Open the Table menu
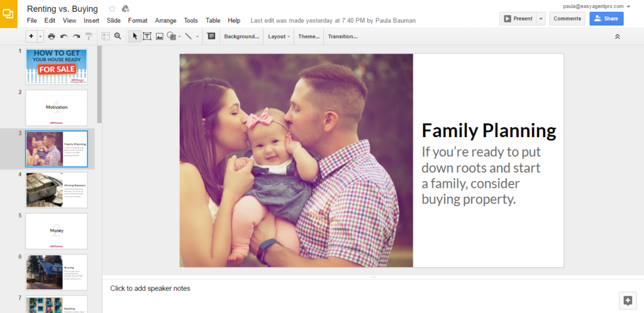This screenshot has width=644, height=313. coord(213,21)
